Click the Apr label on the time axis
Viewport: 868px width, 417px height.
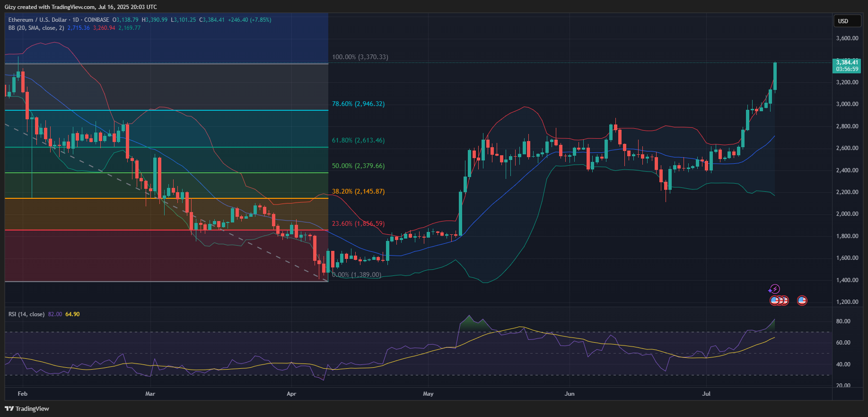click(291, 394)
